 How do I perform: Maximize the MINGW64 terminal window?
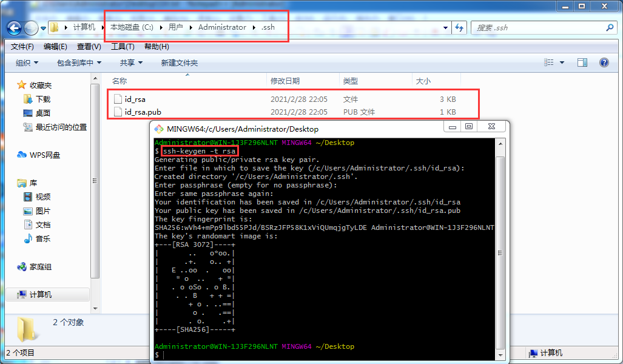coord(469,127)
